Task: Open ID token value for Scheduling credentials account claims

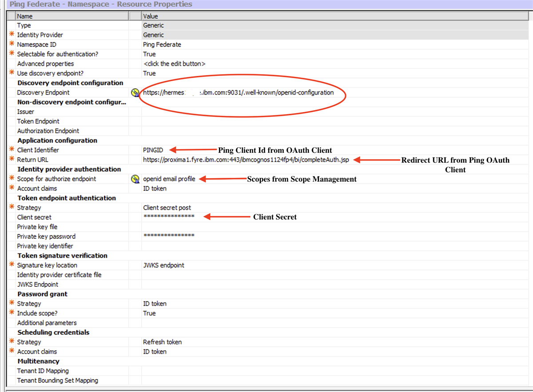Action: tap(155, 352)
